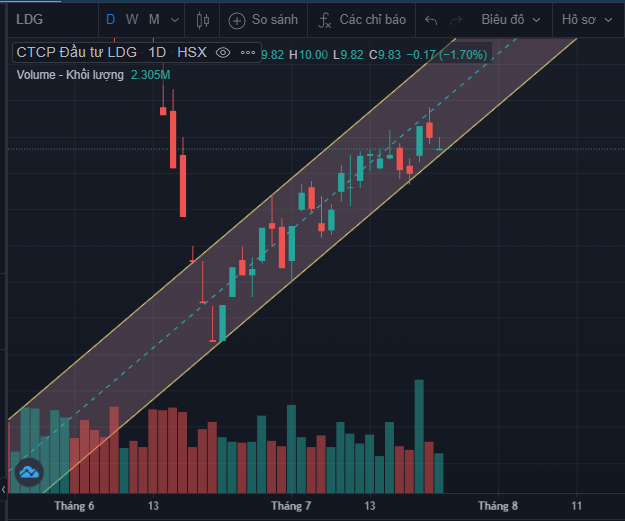Click the low price L9.82 readout

click(x=348, y=55)
